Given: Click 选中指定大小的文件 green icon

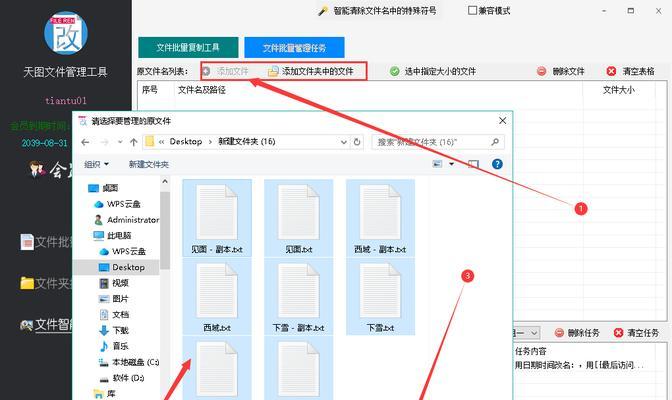Looking at the screenshot, I should pyautogui.click(x=395, y=72).
